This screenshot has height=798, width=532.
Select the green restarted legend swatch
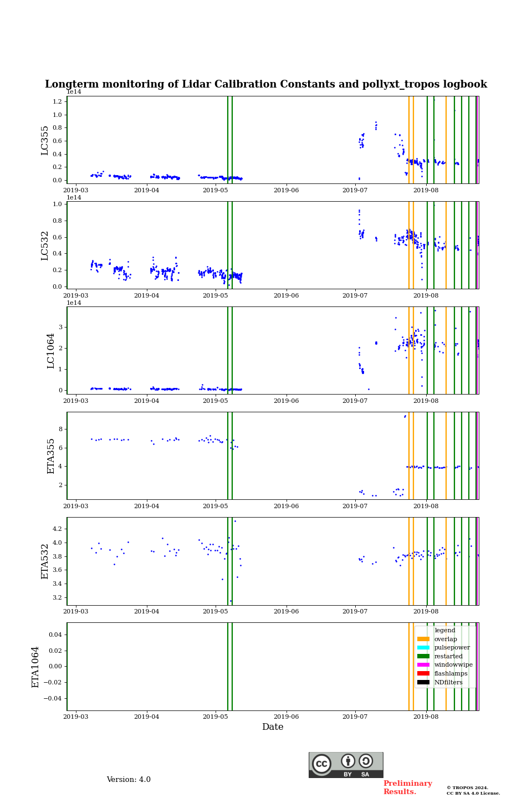coord(423,656)
